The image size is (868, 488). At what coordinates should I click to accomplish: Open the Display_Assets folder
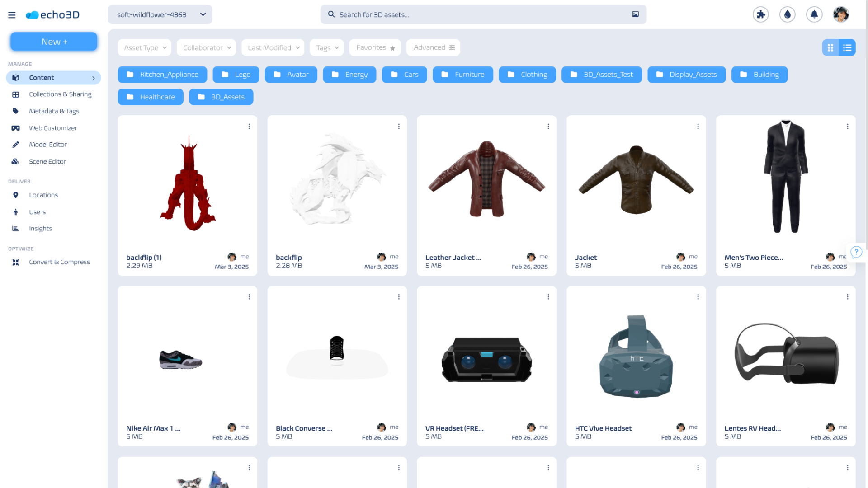tap(687, 75)
